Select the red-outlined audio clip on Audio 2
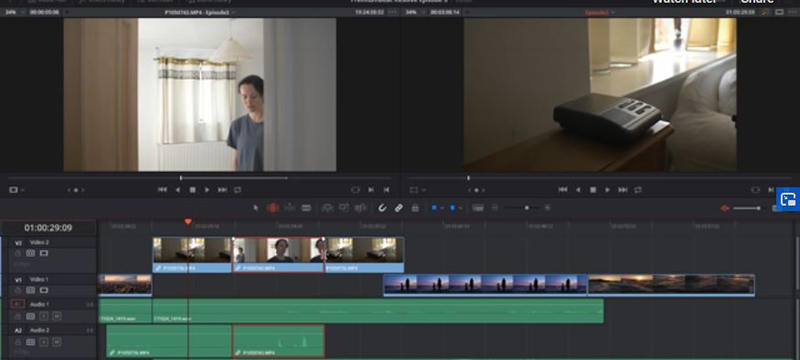Viewport: 800px width, 360px height. coord(278,341)
